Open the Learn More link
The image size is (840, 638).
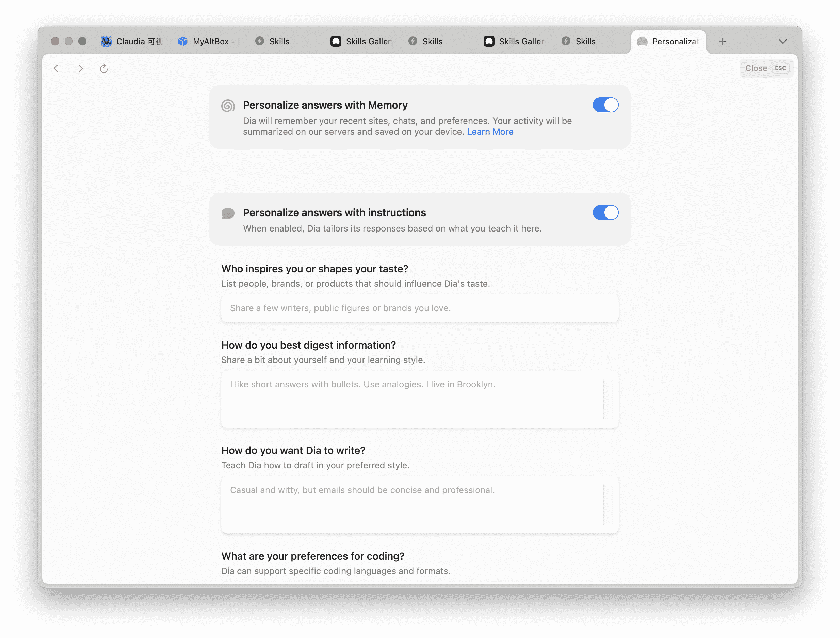(490, 132)
